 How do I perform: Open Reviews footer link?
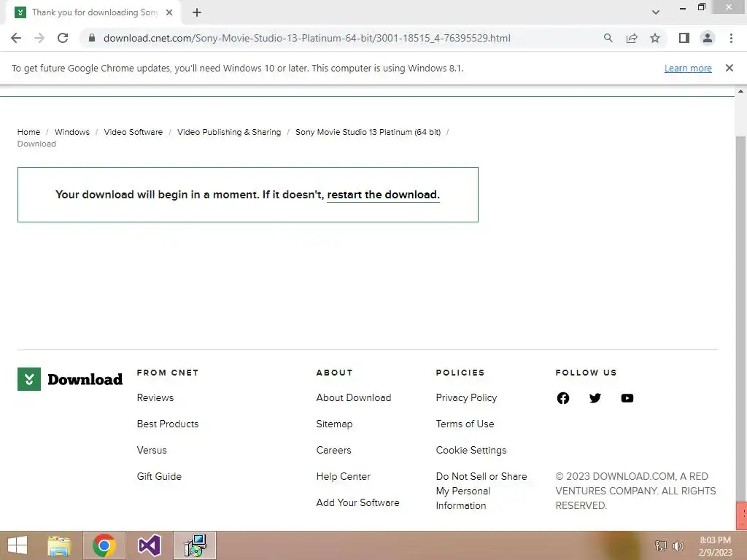[155, 397]
